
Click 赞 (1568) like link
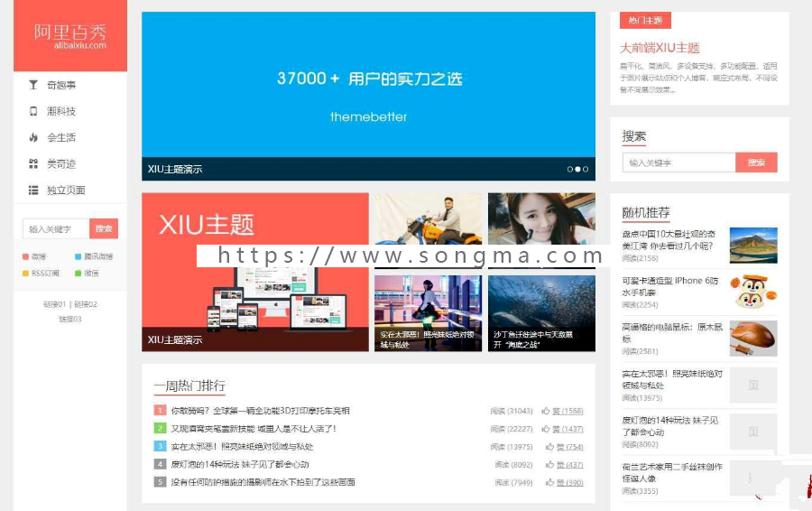(x=567, y=411)
